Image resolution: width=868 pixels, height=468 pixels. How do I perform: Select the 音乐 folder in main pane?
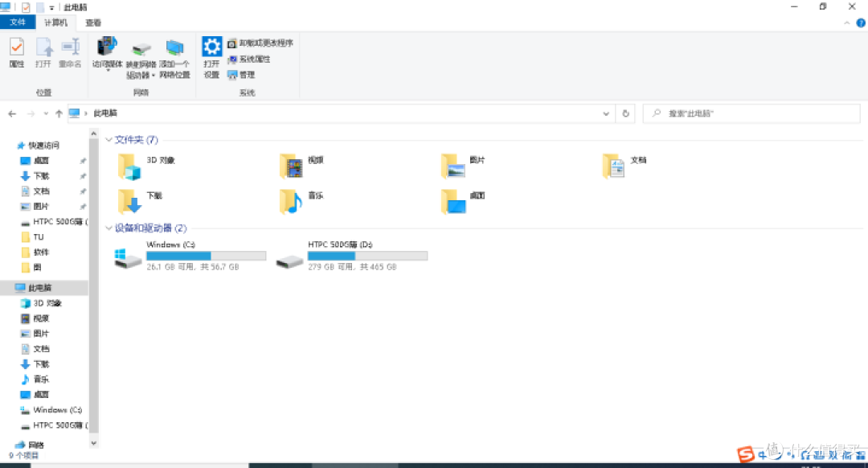tap(301, 202)
